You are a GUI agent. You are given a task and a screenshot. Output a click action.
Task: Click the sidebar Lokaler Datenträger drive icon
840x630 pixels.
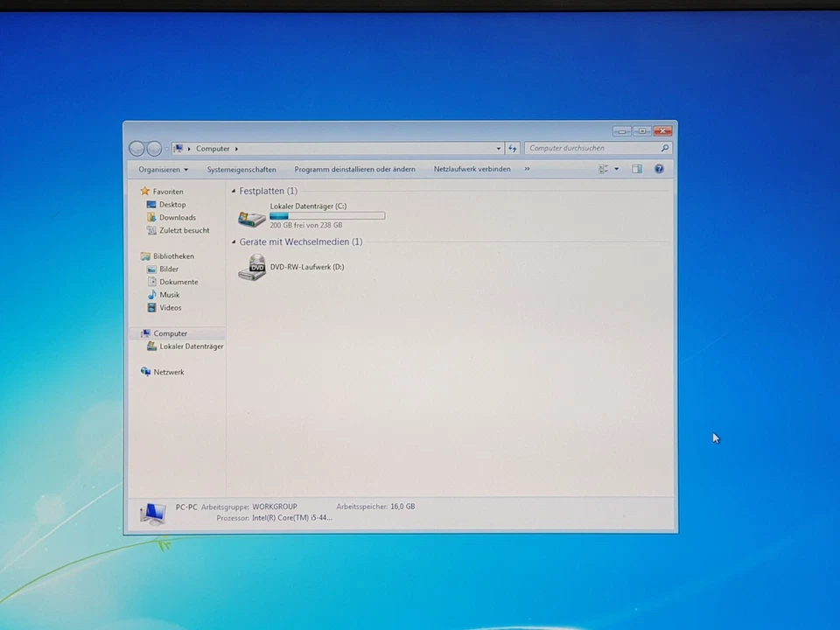click(x=151, y=346)
